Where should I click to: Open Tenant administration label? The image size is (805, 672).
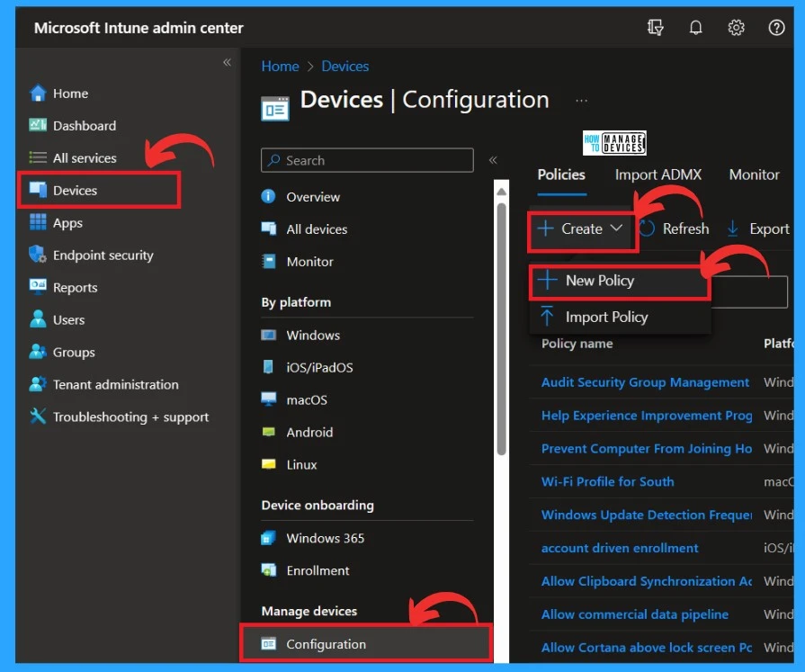(115, 384)
